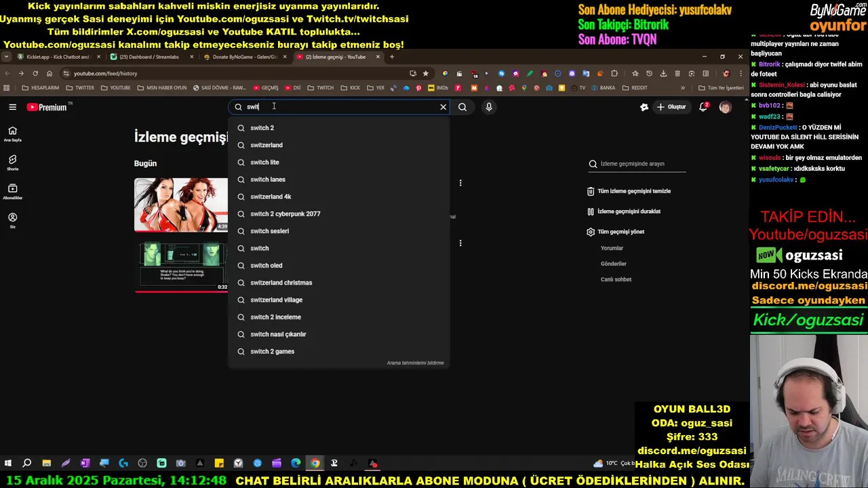Open a new browser tab with plus

(x=392, y=57)
